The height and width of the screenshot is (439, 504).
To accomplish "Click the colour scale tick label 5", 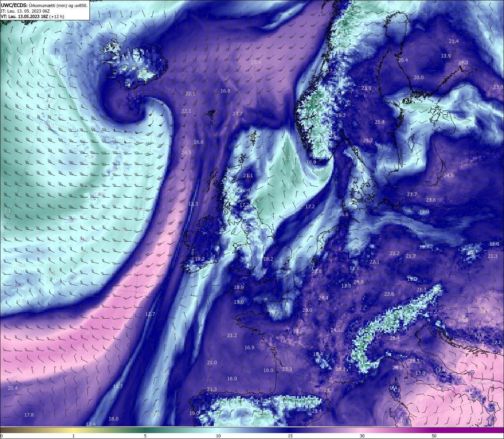I will [145, 436].
